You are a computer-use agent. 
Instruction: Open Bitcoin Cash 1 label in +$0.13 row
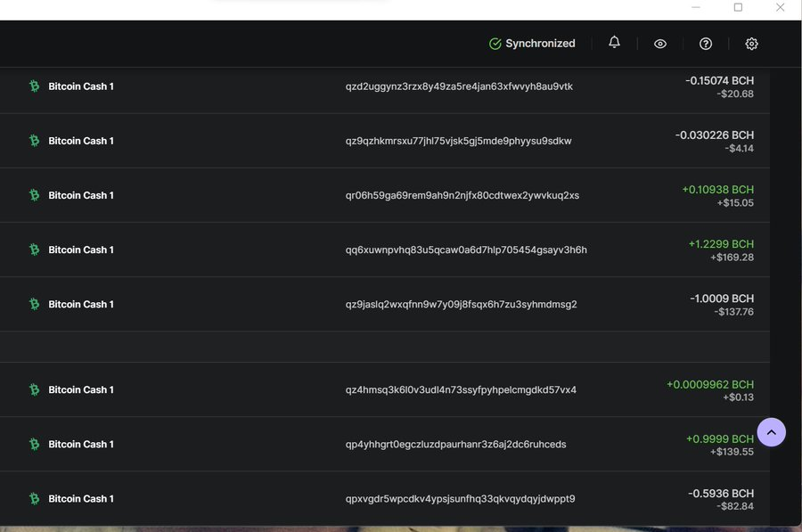click(x=81, y=389)
